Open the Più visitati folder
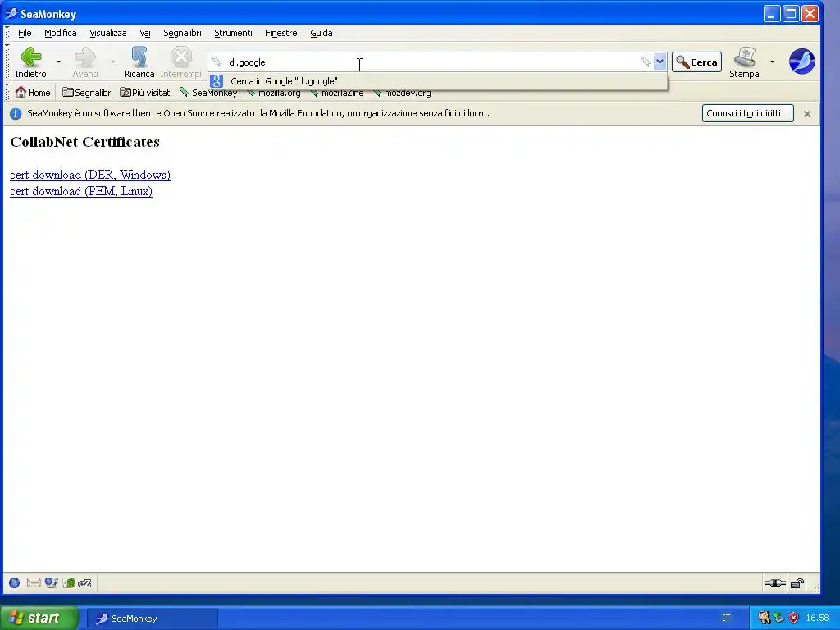The height and width of the screenshot is (630, 840). click(146, 93)
